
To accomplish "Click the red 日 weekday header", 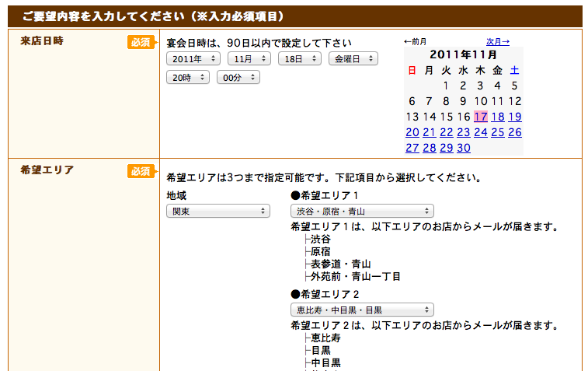I will coord(412,70).
